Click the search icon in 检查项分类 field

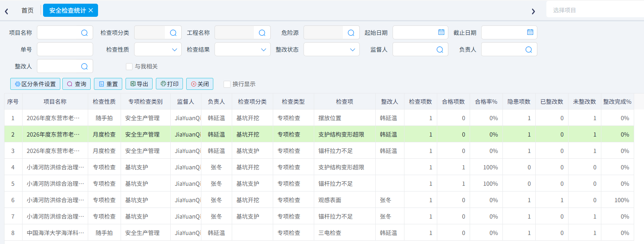173,33
